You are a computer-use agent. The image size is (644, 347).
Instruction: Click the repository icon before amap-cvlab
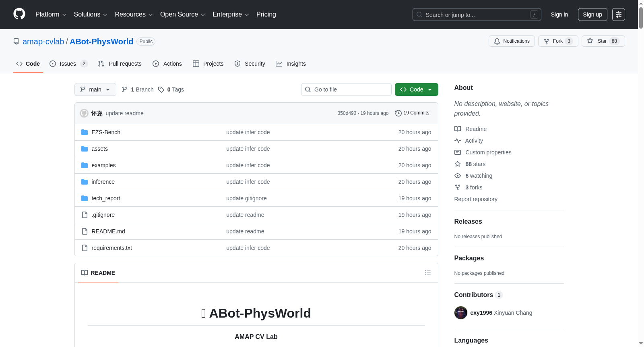point(16,42)
